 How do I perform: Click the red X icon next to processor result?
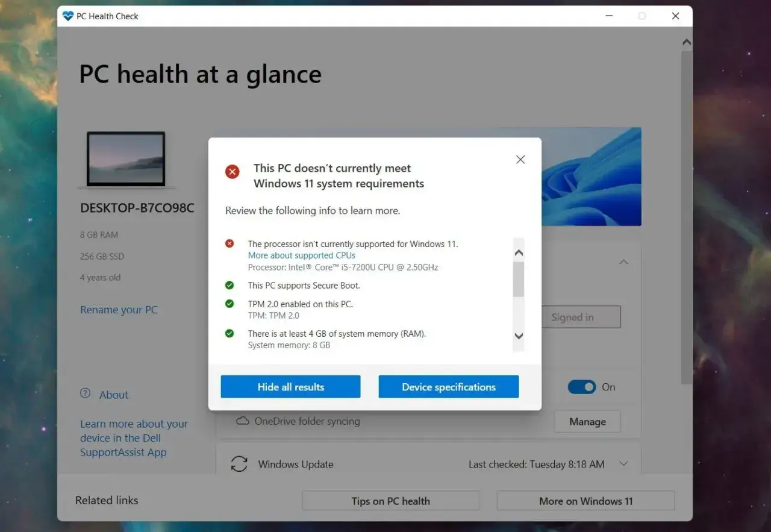(229, 243)
